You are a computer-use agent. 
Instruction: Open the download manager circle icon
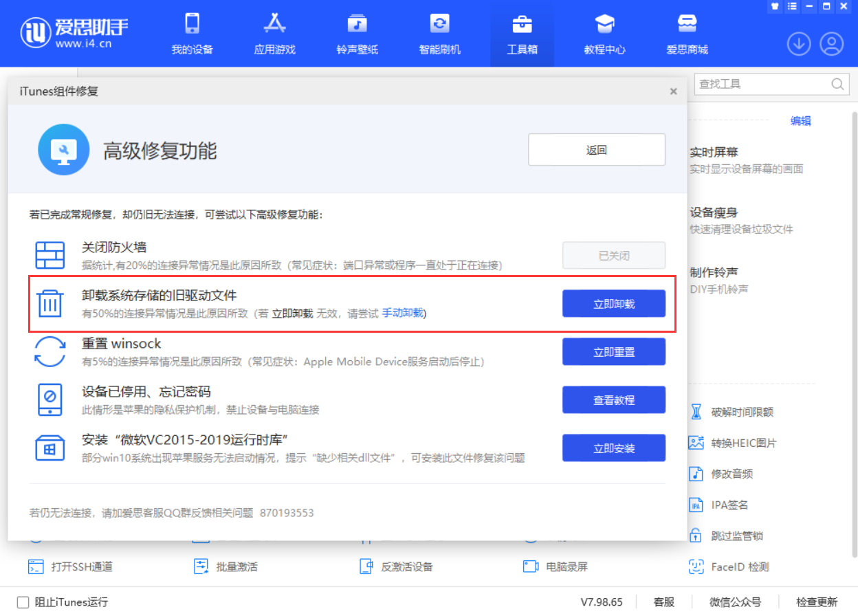799,43
